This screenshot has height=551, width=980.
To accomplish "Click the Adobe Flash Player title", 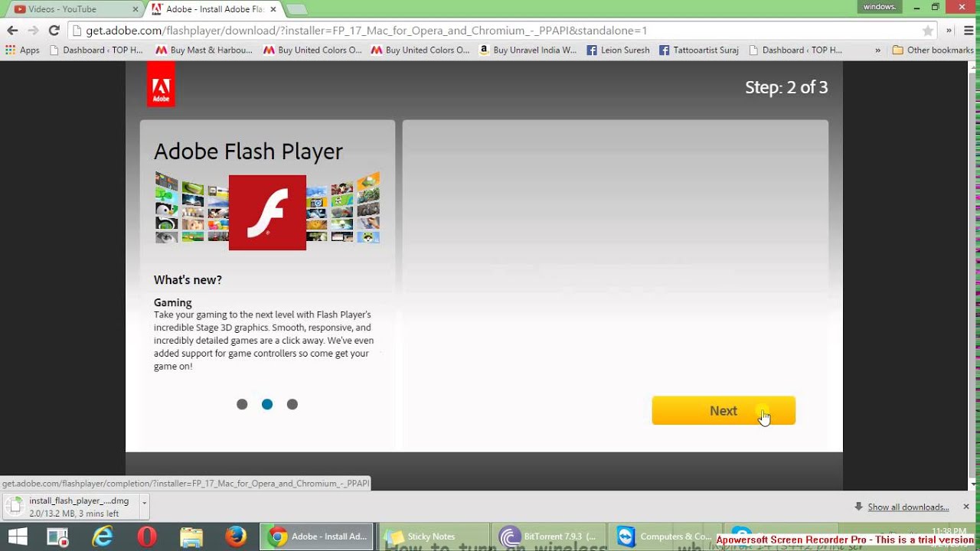I will coord(248,152).
